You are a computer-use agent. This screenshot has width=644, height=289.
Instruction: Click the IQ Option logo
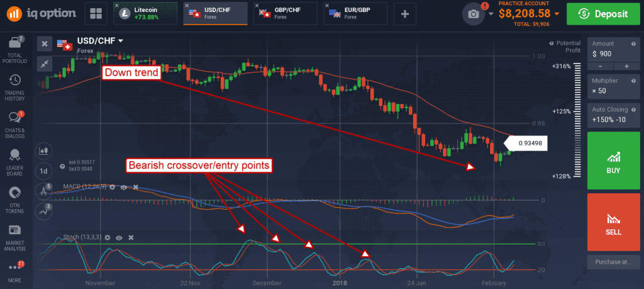(41, 13)
